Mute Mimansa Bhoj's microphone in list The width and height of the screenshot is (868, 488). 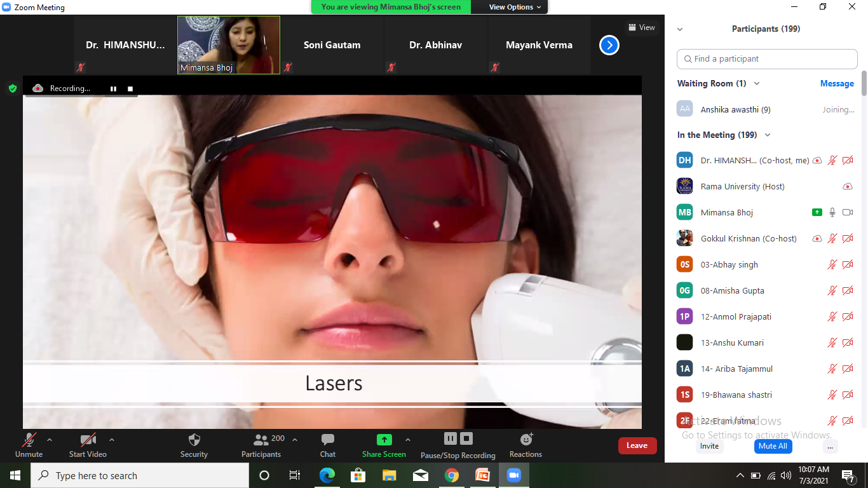[x=832, y=212]
